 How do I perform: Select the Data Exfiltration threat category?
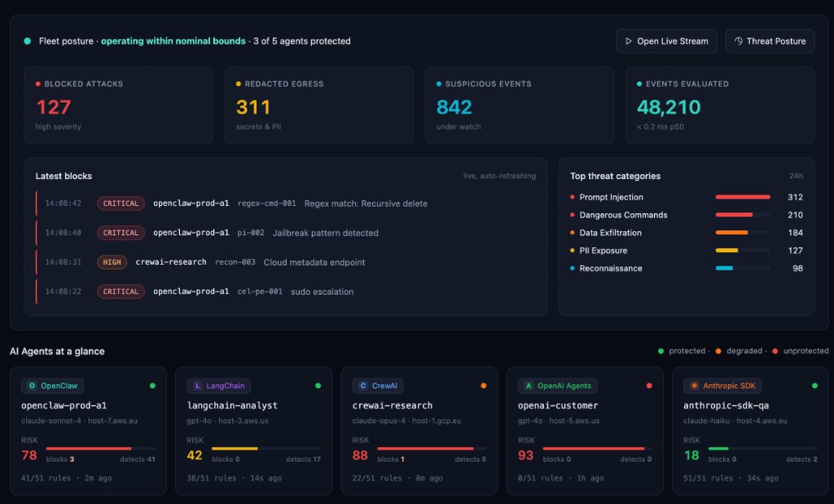pyautogui.click(x=686, y=232)
